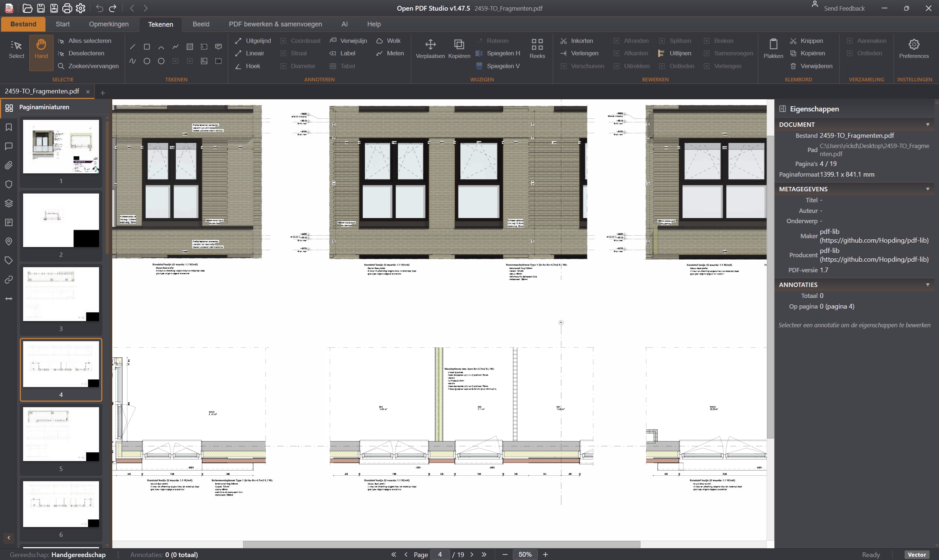Activate the Select tool
Image resolution: width=939 pixels, height=560 pixels.
17,50
